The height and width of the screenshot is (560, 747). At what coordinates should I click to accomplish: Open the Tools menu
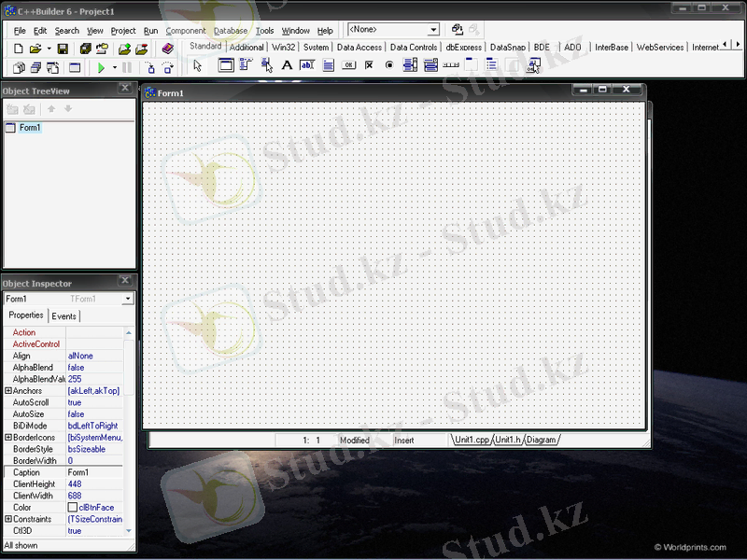tap(264, 31)
